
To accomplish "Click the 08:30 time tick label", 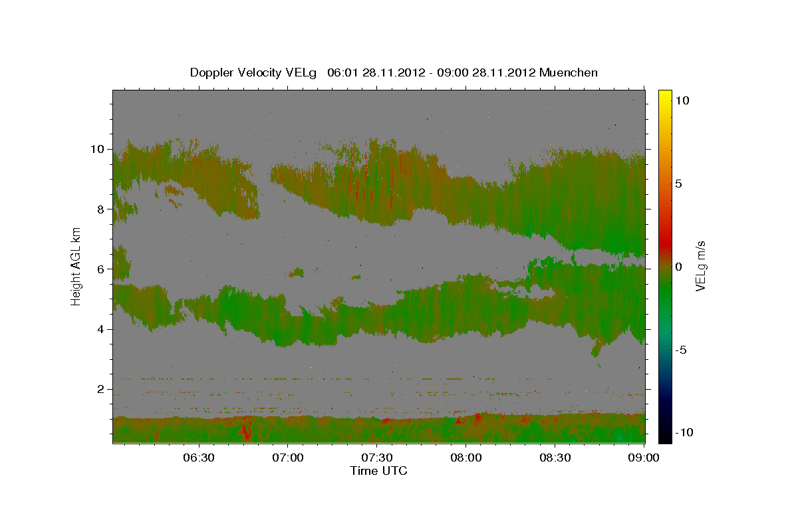I will [x=555, y=458].
